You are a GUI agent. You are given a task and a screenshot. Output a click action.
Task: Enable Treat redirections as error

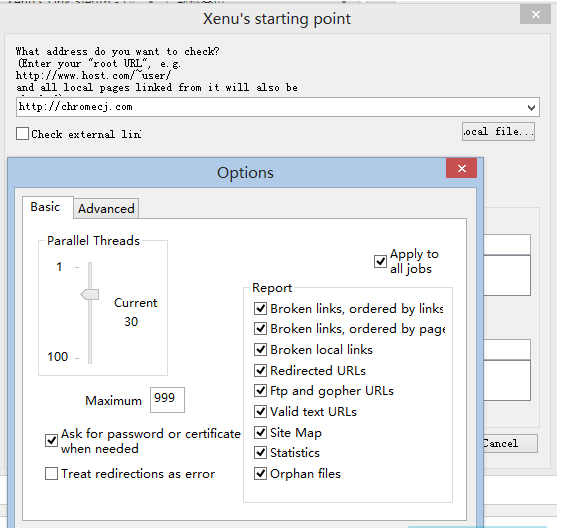[x=51, y=474]
